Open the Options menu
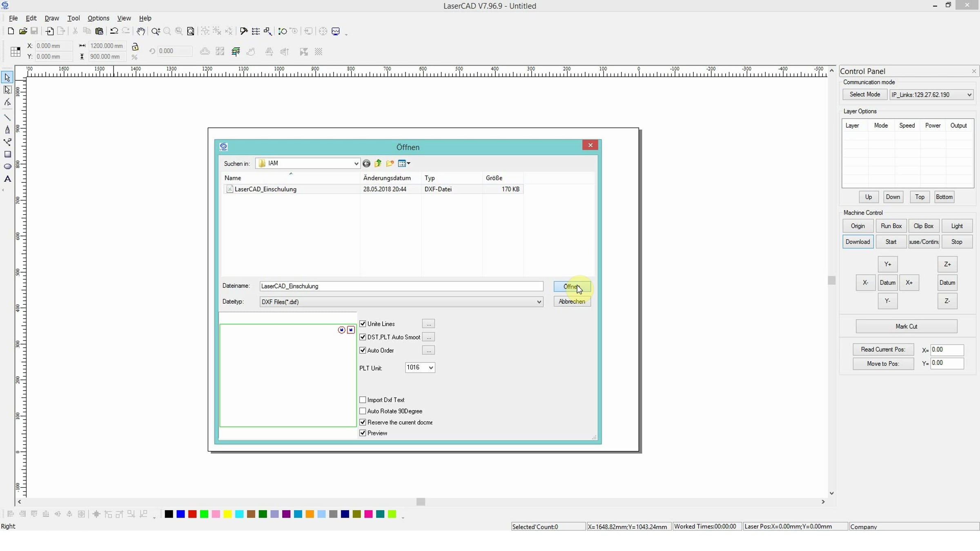 coord(98,18)
